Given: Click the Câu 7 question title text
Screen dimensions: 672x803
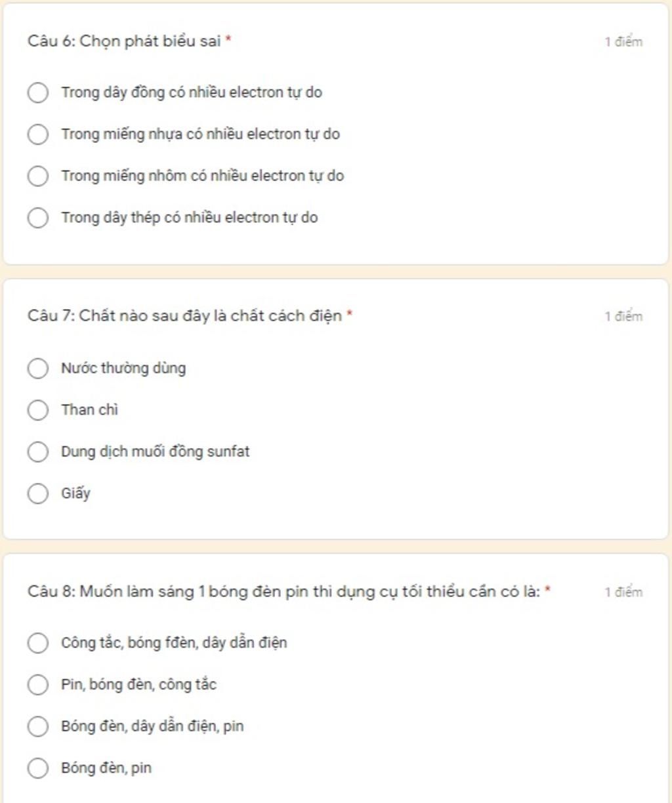Looking at the screenshot, I should pyautogui.click(x=184, y=316).
